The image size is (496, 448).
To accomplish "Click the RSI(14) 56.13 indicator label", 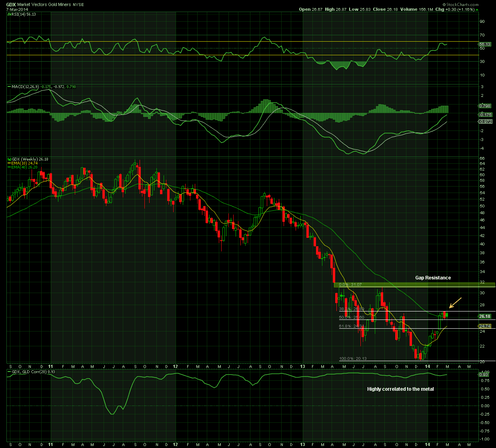I will [x=24, y=14].
